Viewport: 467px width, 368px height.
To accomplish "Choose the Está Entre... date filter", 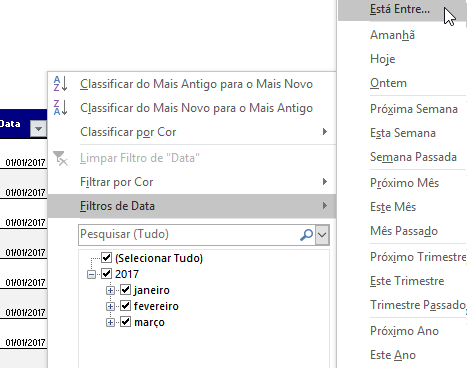I will click(x=402, y=9).
